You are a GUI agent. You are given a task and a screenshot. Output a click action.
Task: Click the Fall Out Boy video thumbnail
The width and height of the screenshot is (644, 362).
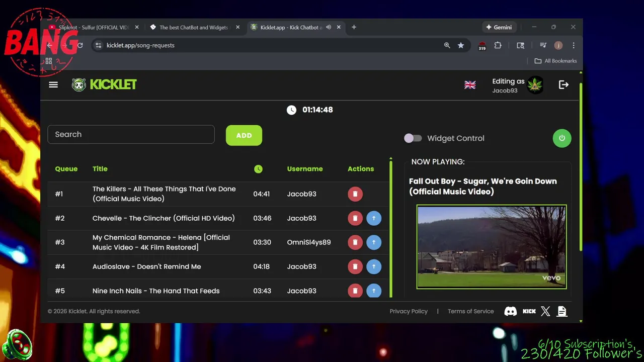(x=492, y=247)
